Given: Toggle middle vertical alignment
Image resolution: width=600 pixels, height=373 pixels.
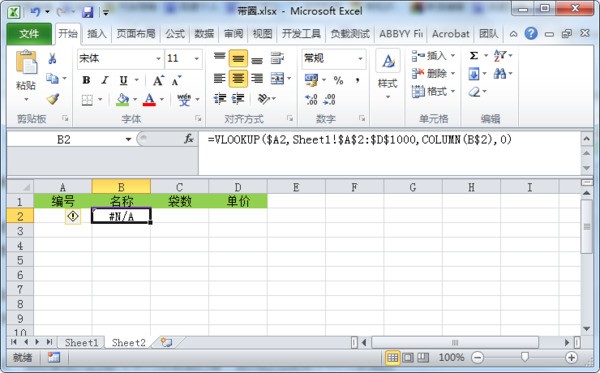Looking at the screenshot, I should (238, 59).
